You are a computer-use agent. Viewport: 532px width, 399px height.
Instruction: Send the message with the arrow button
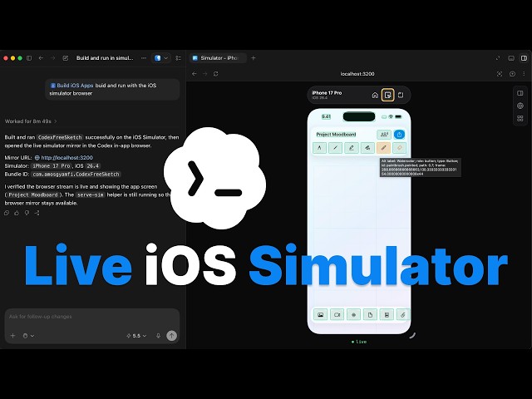[172, 336]
